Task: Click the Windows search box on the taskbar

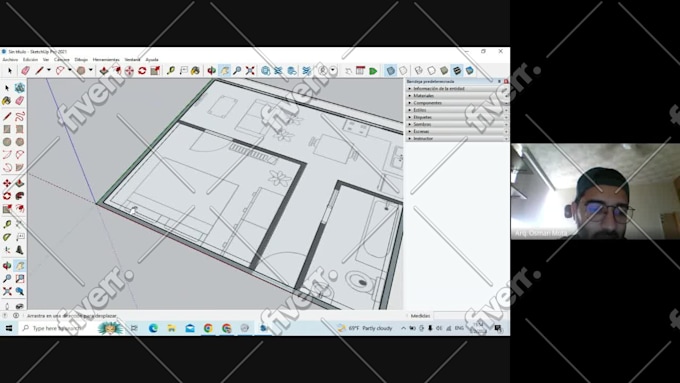Action: [x=61, y=328]
